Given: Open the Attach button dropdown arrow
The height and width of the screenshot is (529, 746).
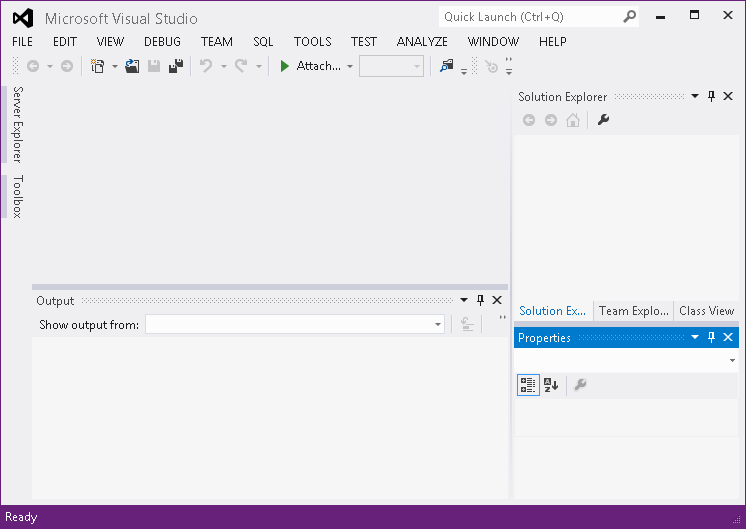Looking at the screenshot, I should [x=350, y=66].
